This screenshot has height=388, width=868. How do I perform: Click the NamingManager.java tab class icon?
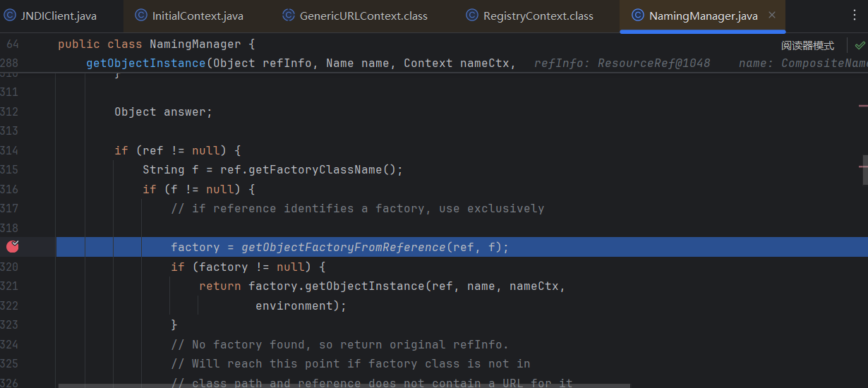[637, 16]
